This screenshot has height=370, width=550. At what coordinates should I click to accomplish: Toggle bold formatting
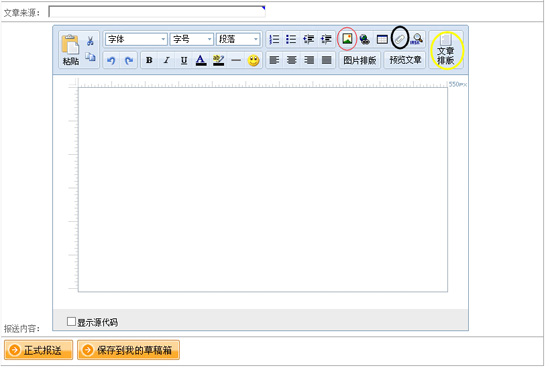[x=149, y=60]
